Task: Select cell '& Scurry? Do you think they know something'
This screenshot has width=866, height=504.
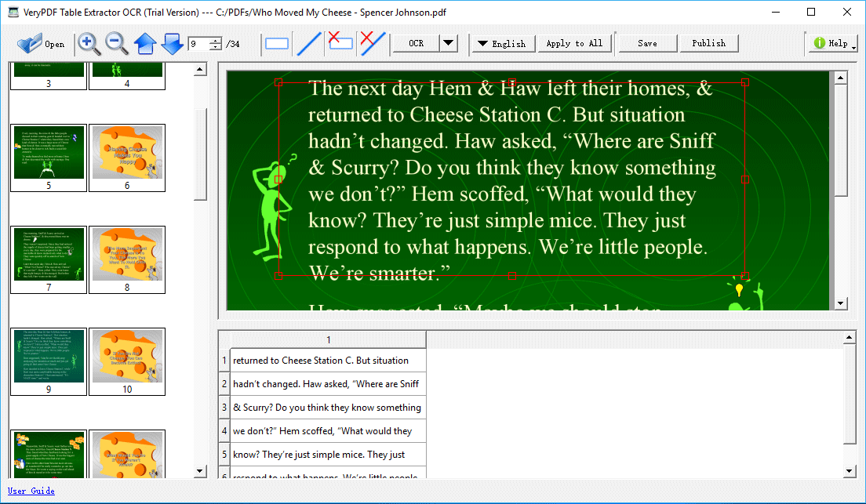Action: (x=328, y=408)
